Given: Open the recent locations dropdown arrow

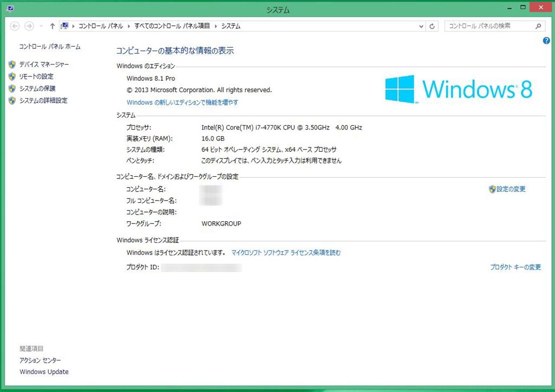Looking at the screenshot, I should (41, 26).
